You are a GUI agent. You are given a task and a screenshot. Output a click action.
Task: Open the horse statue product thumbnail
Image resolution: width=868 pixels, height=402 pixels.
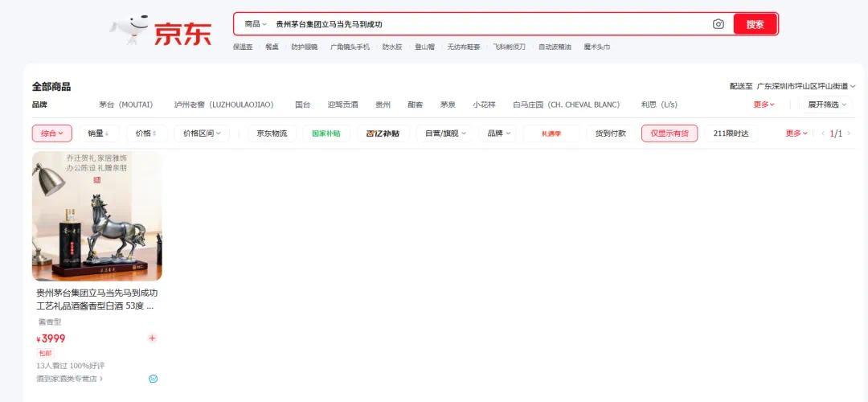pos(97,216)
